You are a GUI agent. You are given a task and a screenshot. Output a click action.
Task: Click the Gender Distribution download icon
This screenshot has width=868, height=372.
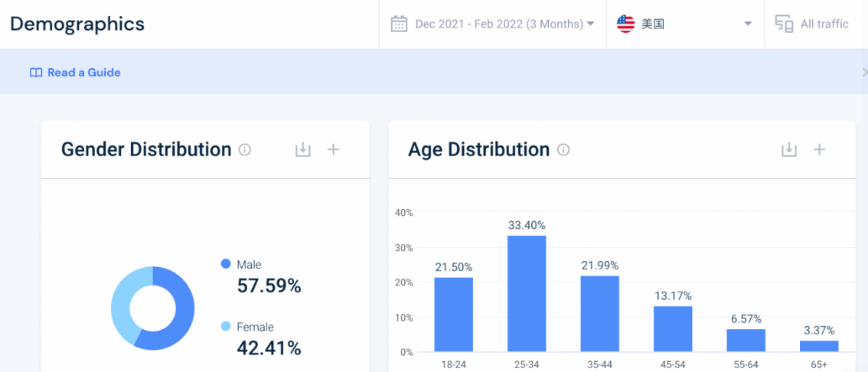click(x=303, y=150)
